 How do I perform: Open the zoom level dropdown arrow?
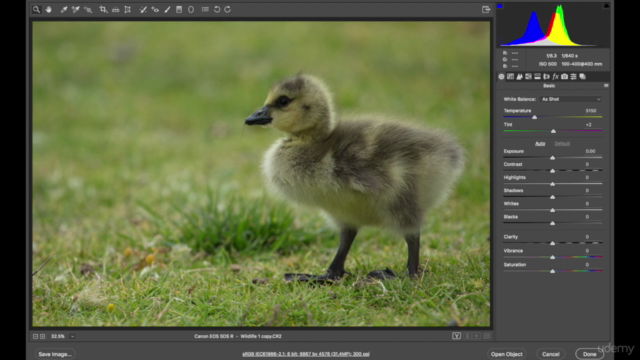[x=72, y=336]
